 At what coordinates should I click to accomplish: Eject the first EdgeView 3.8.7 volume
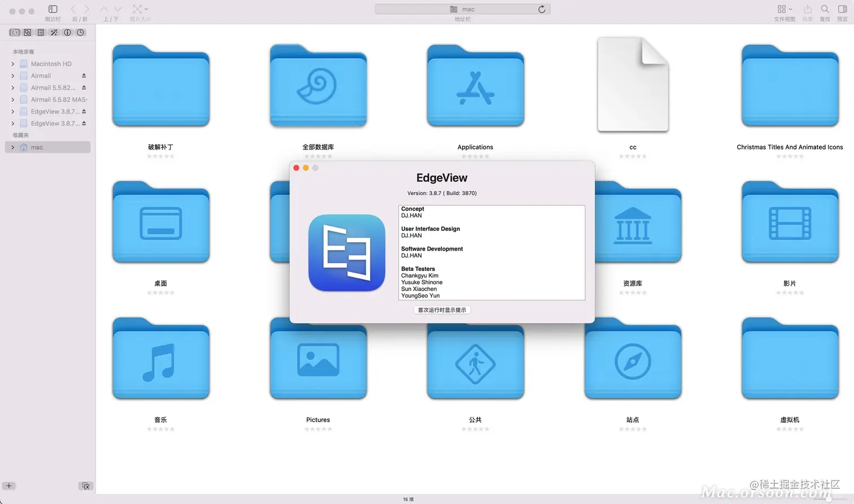pyautogui.click(x=84, y=111)
